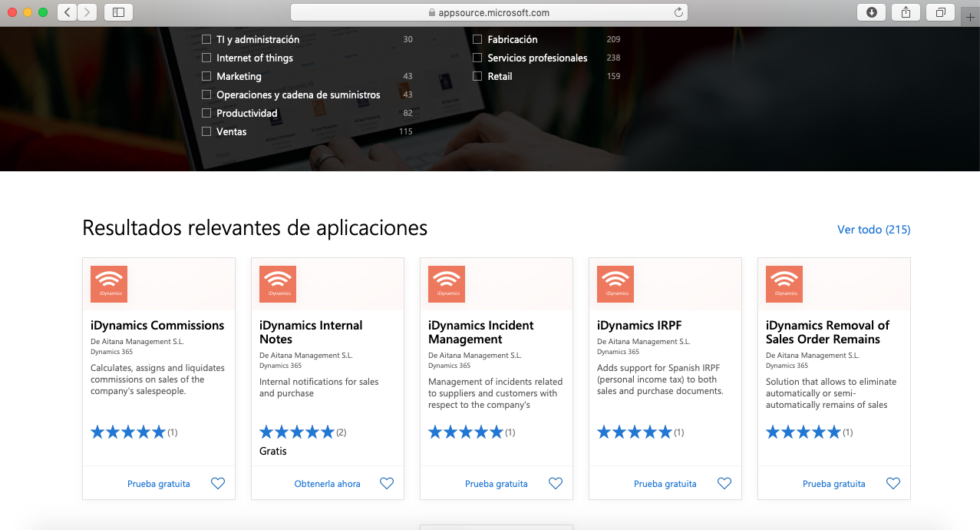Reload the page with the refresh icon
Screen dimensions: 980x530
(678, 12)
